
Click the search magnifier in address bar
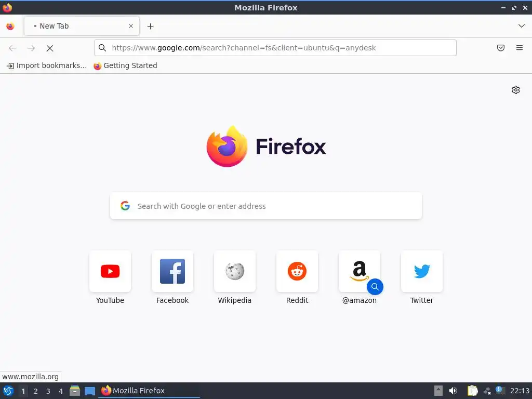pos(102,48)
